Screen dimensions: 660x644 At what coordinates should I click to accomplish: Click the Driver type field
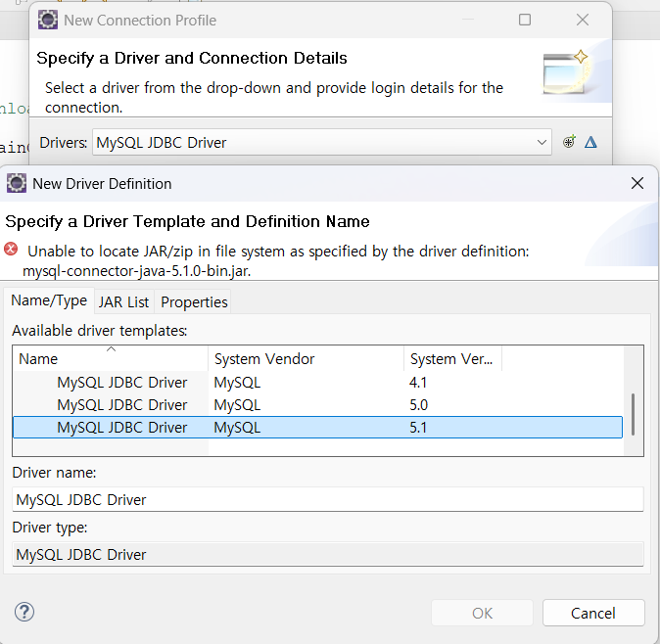[x=328, y=554]
